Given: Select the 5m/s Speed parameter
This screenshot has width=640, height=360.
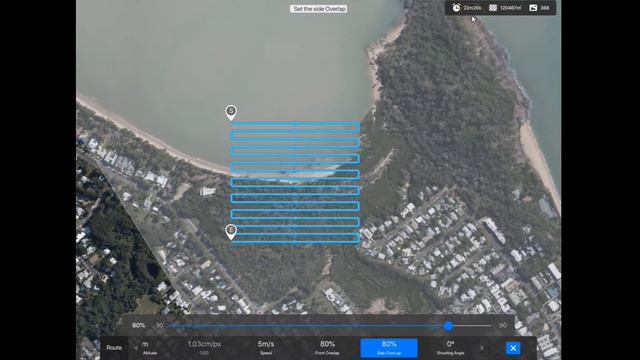Looking at the screenshot, I should pos(266,348).
